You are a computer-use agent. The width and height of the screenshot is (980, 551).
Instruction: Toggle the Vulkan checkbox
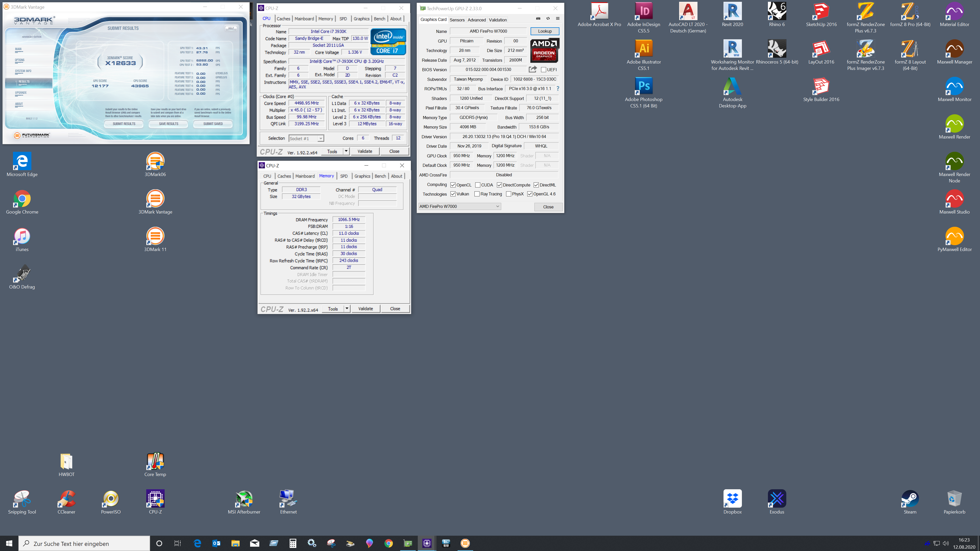pyautogui.click(x=453, y=194)
